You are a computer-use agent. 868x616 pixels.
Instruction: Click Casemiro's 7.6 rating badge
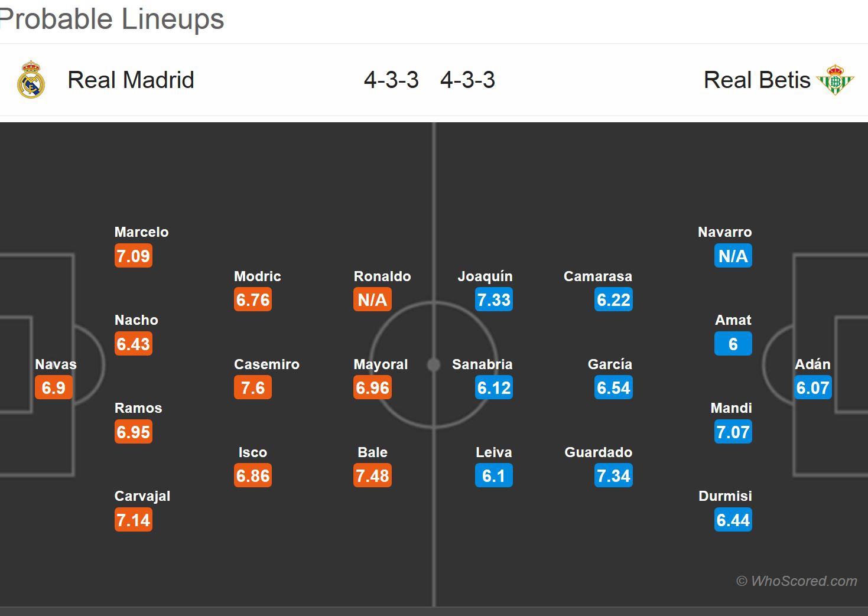(253, 388)
